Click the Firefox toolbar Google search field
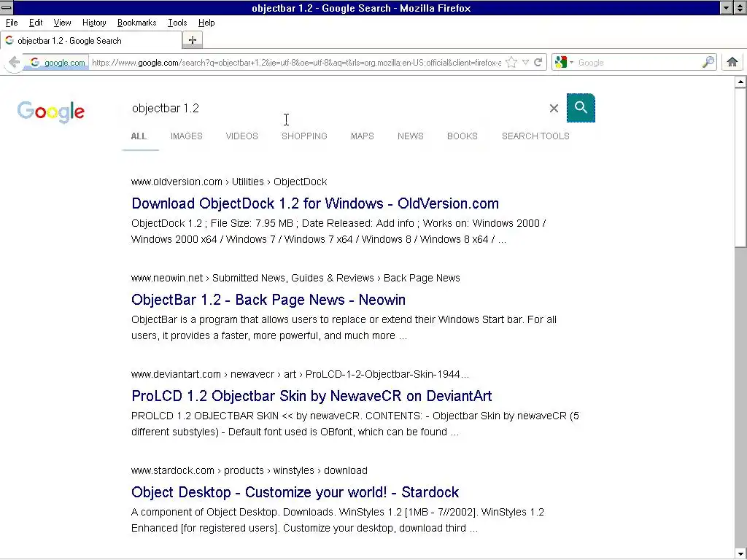 click(x=638, y=63)
